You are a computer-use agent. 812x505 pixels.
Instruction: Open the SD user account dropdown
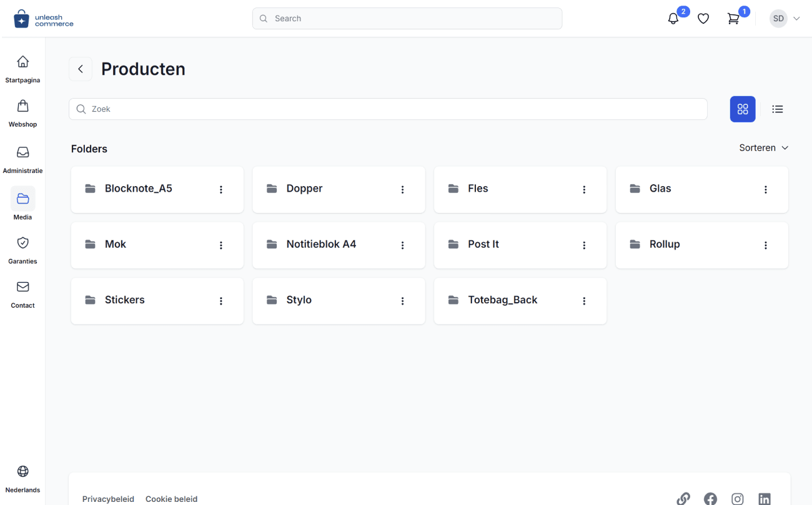coord(785,19)
